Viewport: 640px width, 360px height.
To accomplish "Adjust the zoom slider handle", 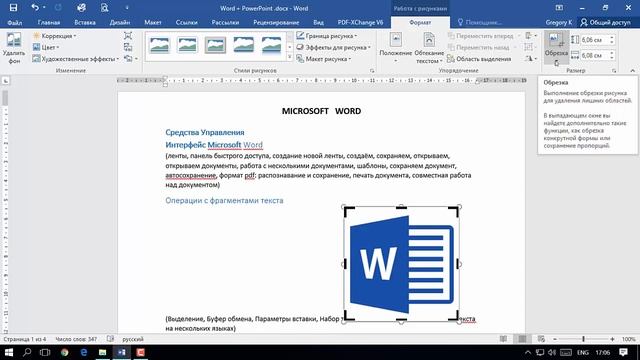I will coord(583,339).
